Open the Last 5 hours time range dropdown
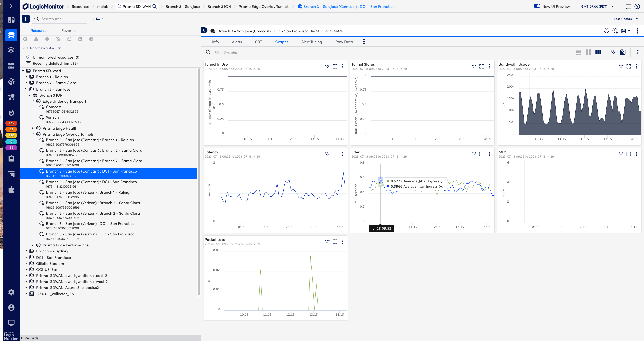The width and height of the screenshot is (644, 341). [626, 19]
